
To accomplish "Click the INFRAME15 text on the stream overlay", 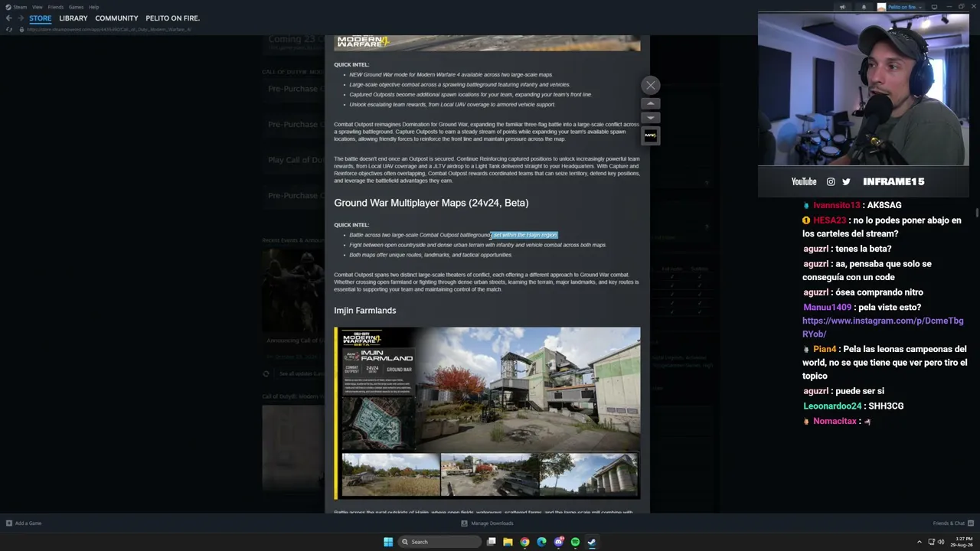I will click(893, 182).
